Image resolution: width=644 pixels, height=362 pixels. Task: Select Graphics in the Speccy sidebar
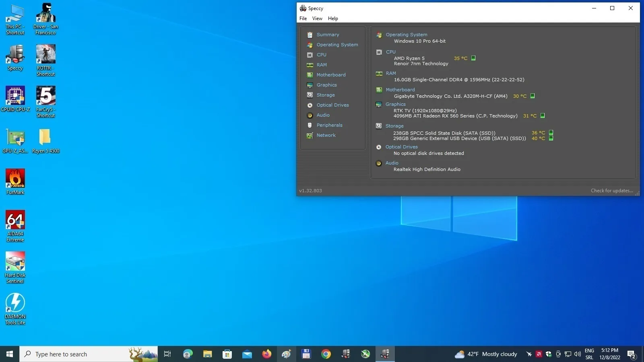[326, 85]
